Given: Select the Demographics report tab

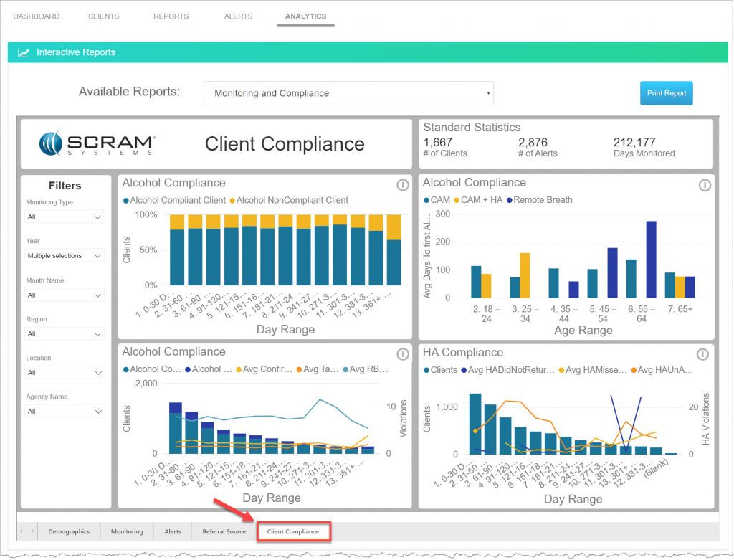Looking at the screenshot, I should 69,531.
